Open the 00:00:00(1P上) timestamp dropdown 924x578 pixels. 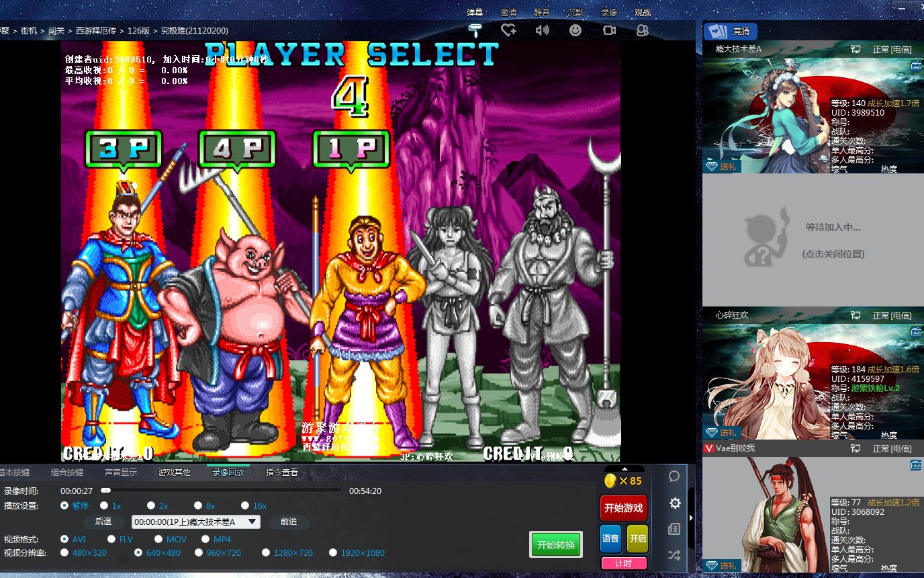pyautogui.click(x=196, y=522)
